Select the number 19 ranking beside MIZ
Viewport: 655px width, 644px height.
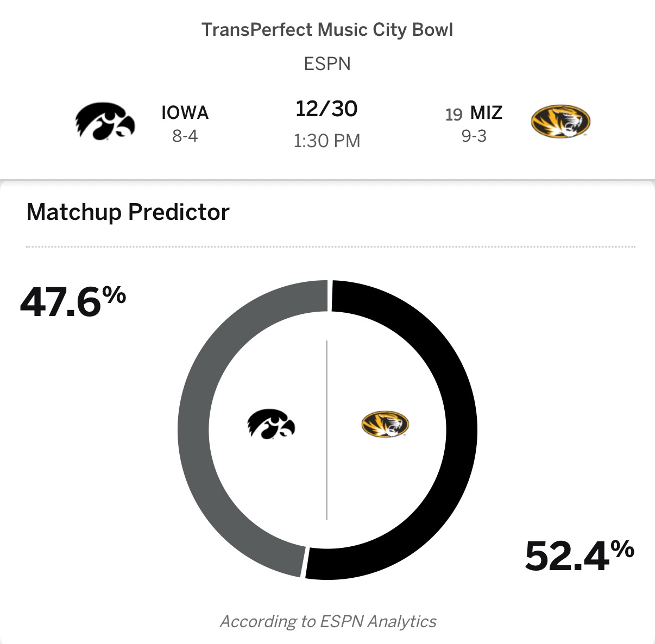[x=454, y=115]
